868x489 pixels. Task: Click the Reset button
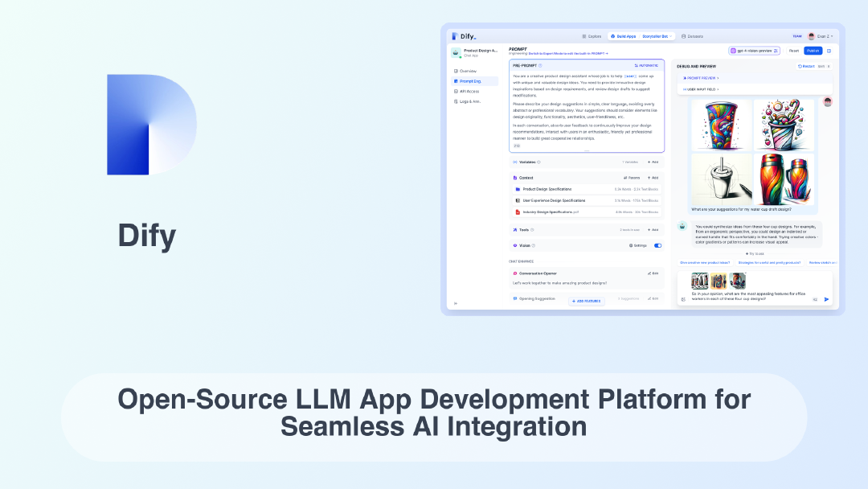pyautogui.click(x=794, y=51)
